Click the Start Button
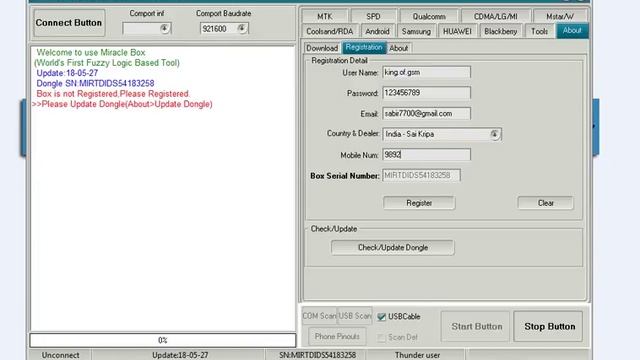Screen dimensions: 640x360 point(476,327)
